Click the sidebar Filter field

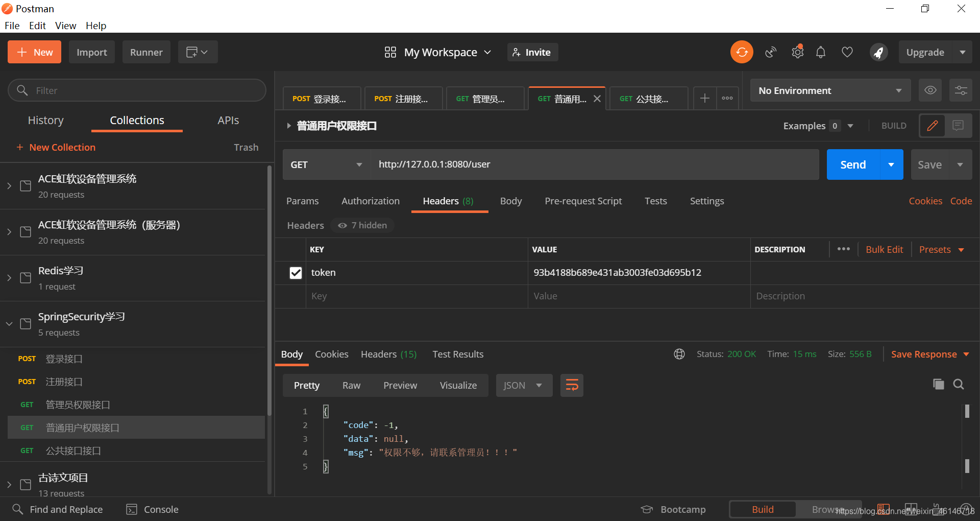[x=137, y=90]
